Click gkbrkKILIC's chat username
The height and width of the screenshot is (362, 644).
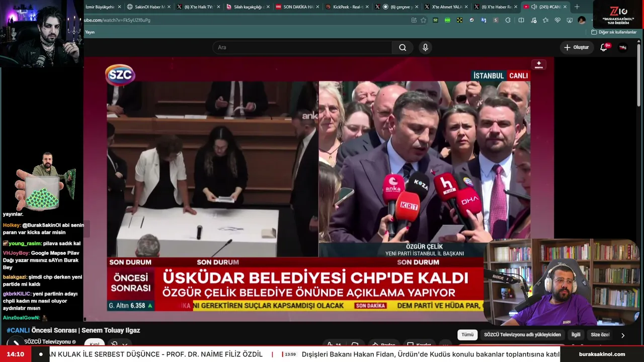tap(17, 294)
